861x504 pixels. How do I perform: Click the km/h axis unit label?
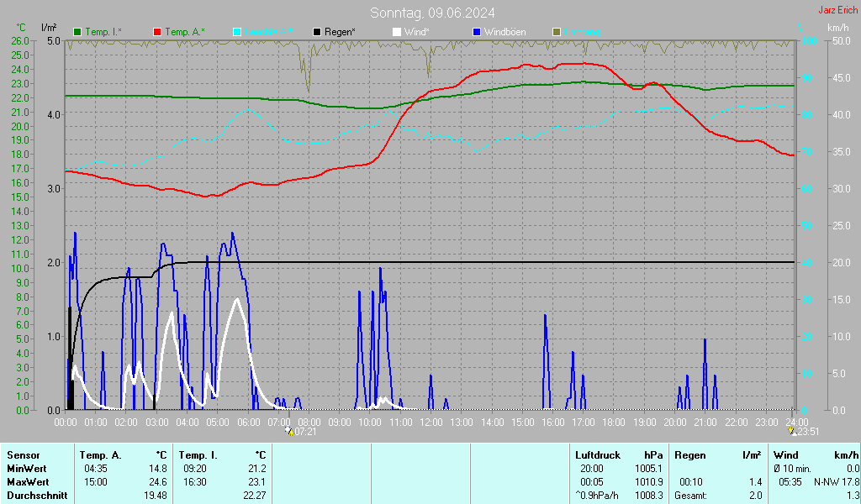click(x=838, y=28)
